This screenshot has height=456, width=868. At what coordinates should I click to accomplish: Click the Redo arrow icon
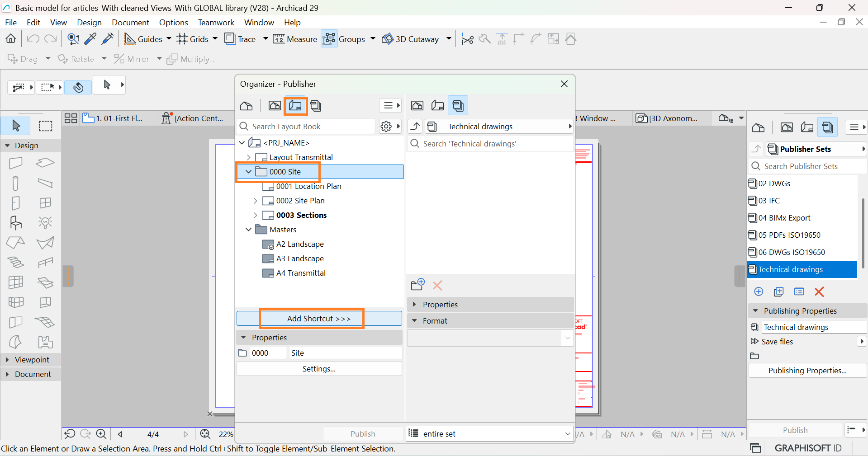tap(50, 39)
